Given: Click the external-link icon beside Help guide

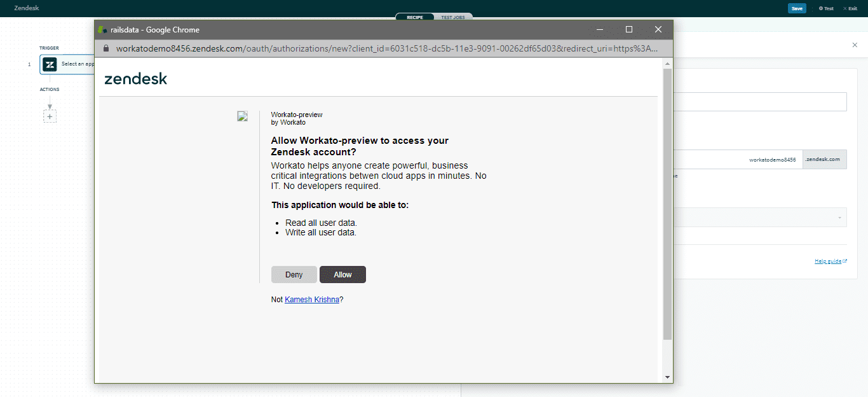Looking at the screenshot, I should (843, 260).
